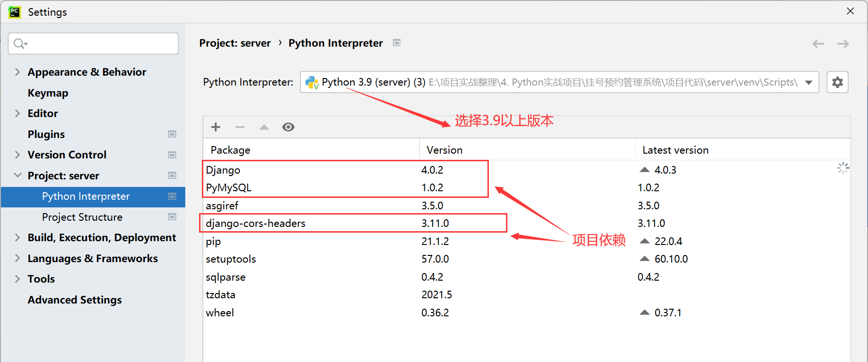The image size is (868, 362).
Task: Click the project-level icon beside Python Interpreter
Action: coord(172,196)
